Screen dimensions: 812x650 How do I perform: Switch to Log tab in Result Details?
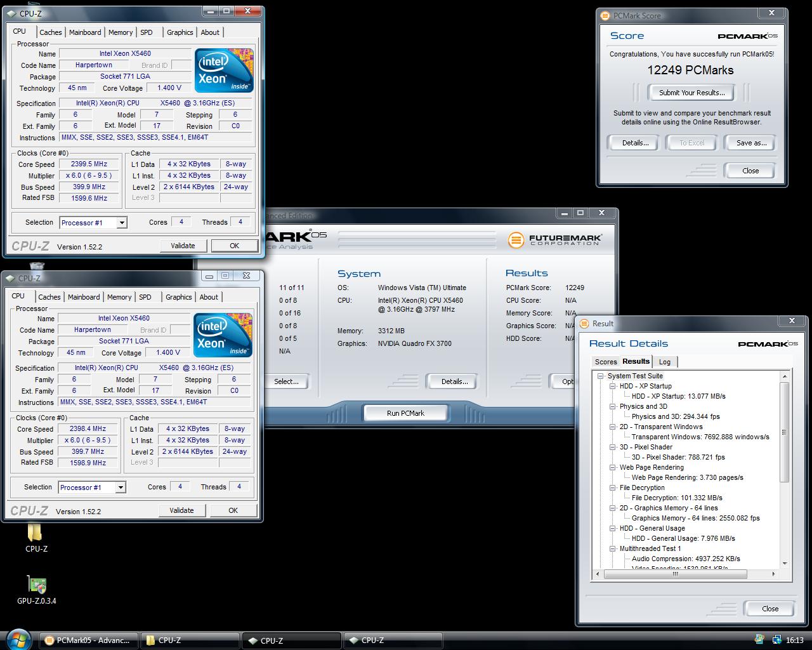click(665, 362)
